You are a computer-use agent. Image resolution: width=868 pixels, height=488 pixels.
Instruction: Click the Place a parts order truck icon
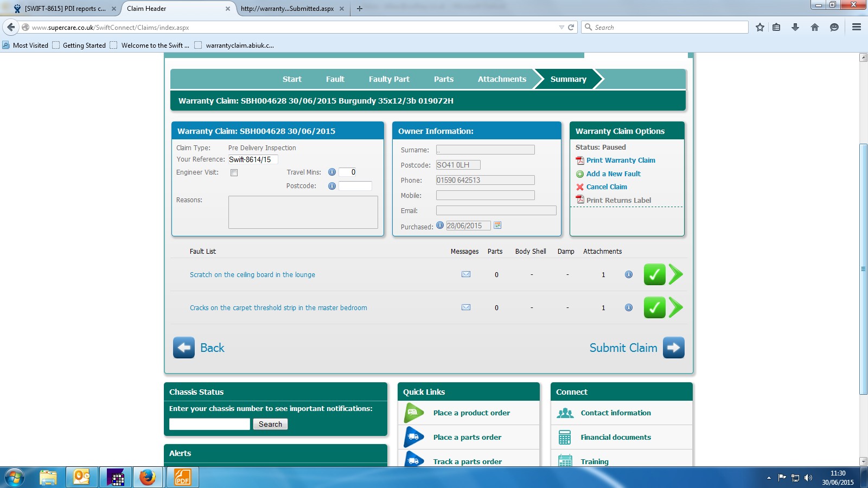click(x=414, y=437)
